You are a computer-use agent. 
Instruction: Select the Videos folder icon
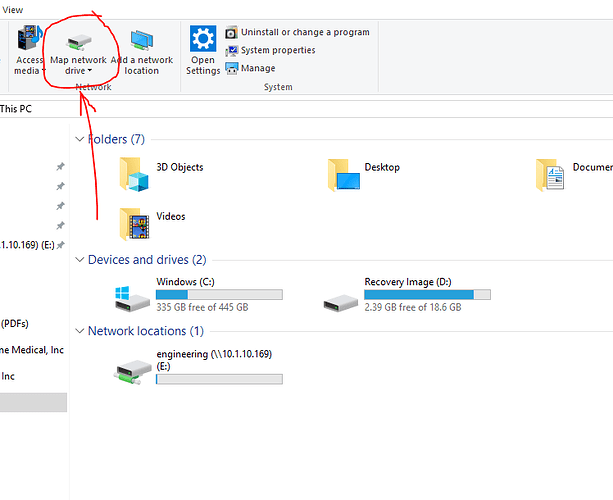pos(134,224)
